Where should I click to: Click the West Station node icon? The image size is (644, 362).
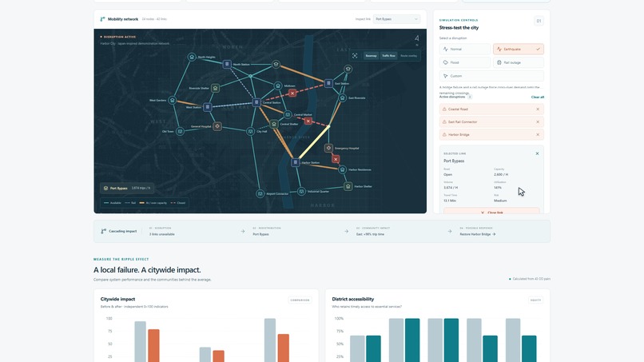(208, 107)
